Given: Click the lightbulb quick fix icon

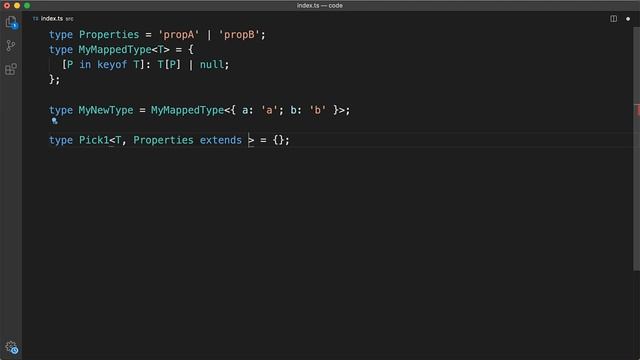Looking at the screenshot, I should click(54, 121).
